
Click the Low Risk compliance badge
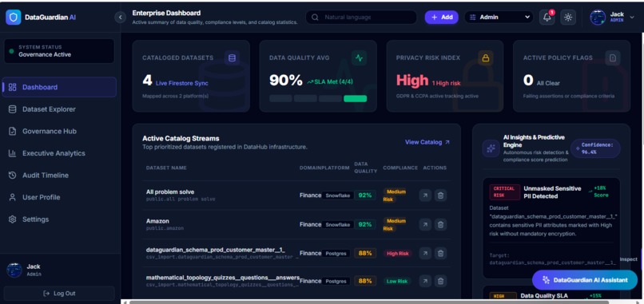point(397,282)
